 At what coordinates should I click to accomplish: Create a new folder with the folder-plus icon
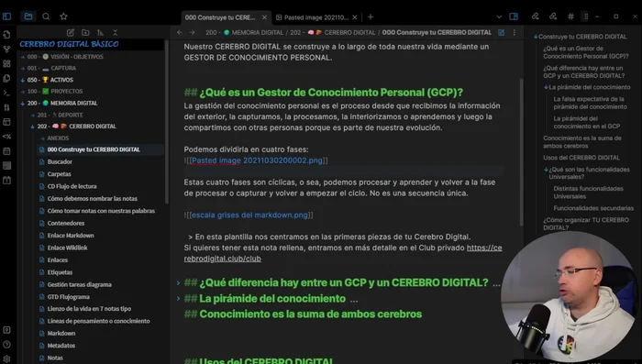85,32
